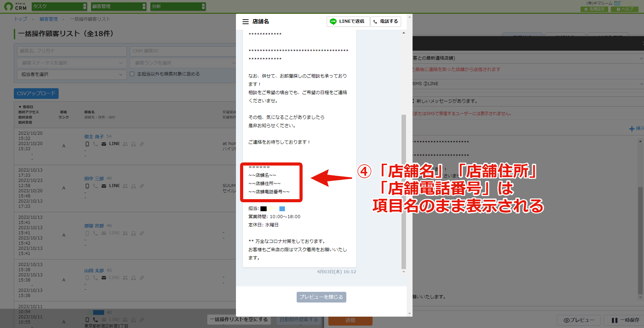This screenshot has width=644, height=328.
Task: Click the 挿入 plus link on the right
Action: [636, 129]
